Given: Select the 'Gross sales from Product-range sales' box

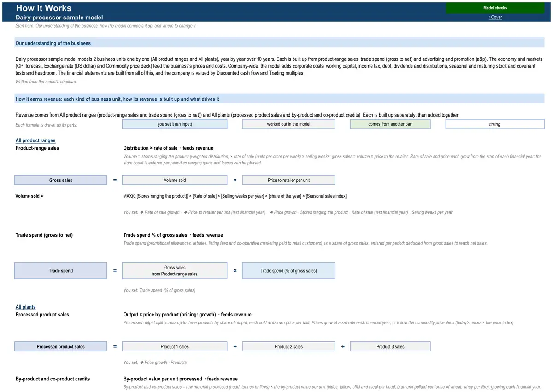Looking at the screenshot, I should click(175, 271).
